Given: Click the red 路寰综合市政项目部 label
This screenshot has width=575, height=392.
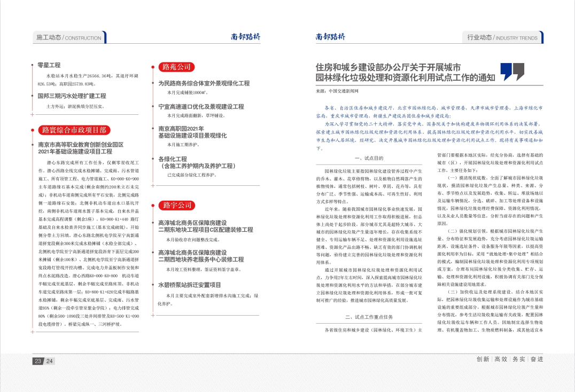Looking at the screenshot, I should pyautogui.click(x=74, y=130).
